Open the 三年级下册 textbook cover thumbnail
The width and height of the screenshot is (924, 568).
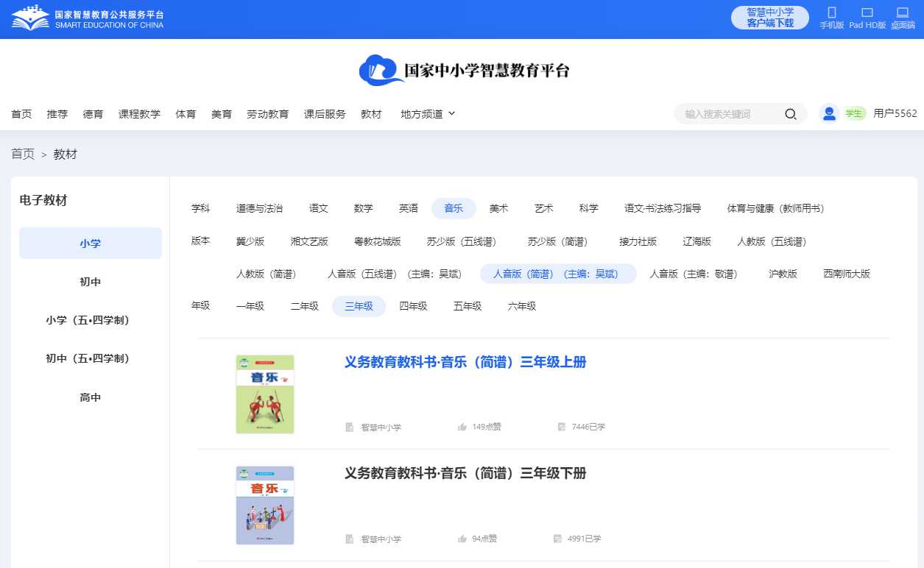265,505
